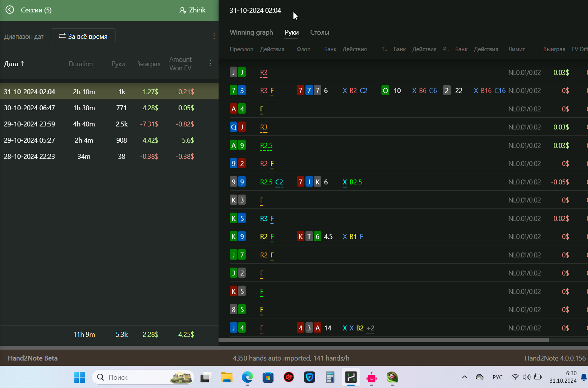Click the 4 3 A flop cards
Image resolution: width=588 pixels, height=388 pixels.
309,328
